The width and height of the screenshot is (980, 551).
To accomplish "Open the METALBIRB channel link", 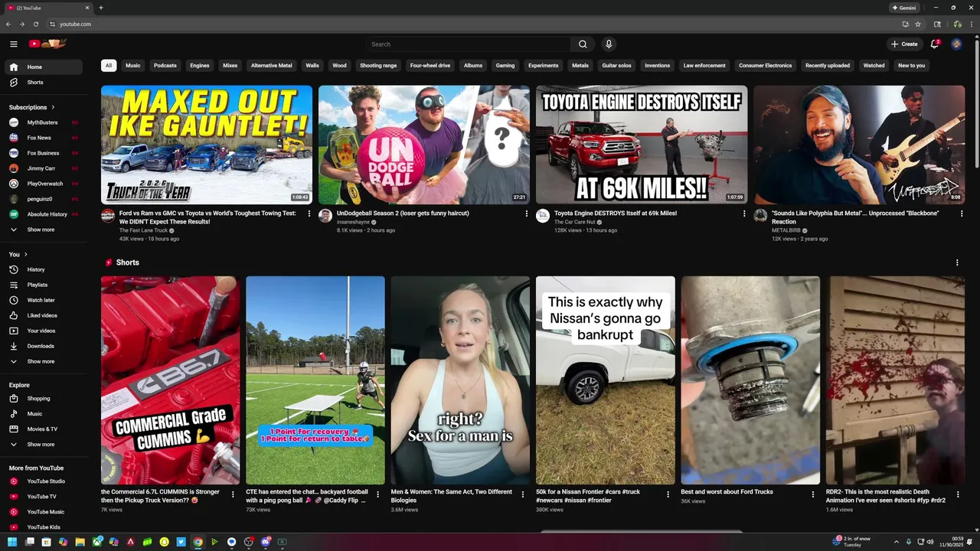I will coord(786,230).
